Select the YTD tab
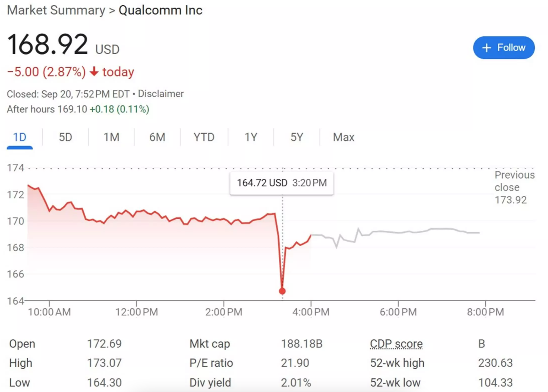The height and width of the screenshot is (392, 548). click(x=204, y=137)
